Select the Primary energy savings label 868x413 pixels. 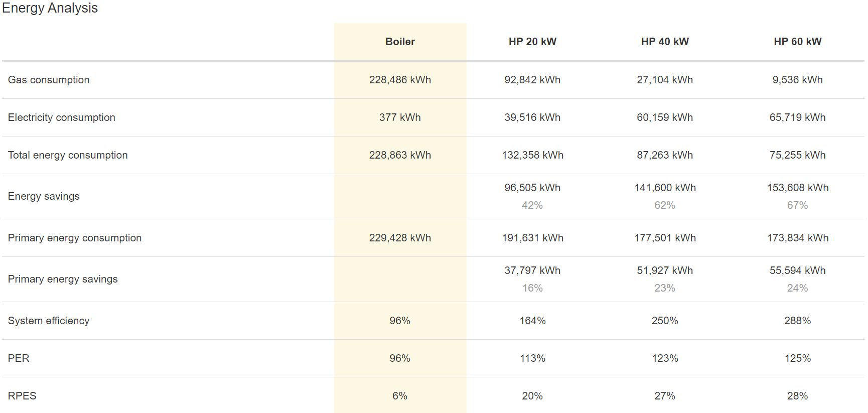pos(63,279)
